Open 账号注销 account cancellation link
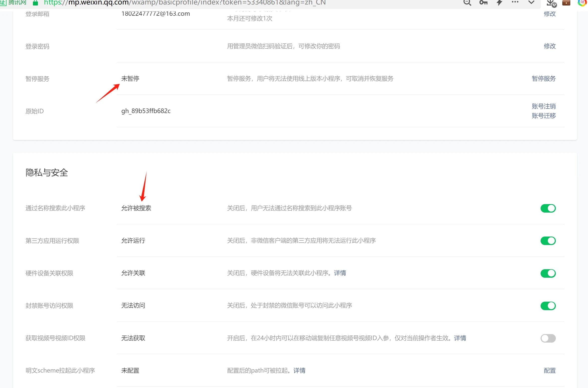 [544, 106]
